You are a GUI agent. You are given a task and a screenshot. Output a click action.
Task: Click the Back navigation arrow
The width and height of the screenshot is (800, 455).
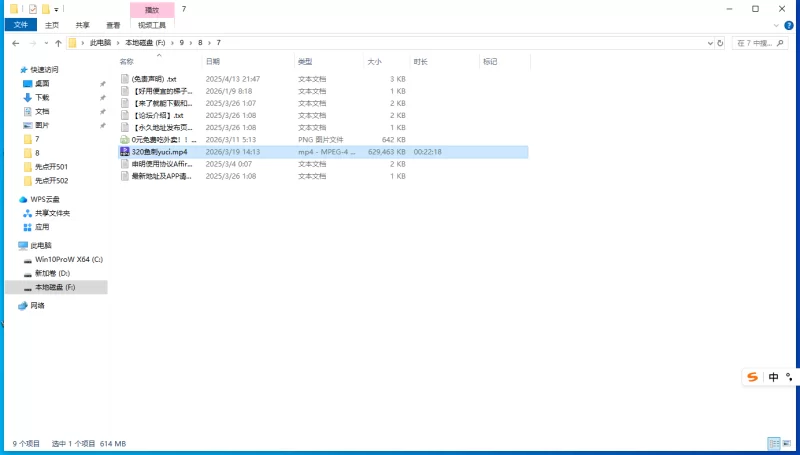tap(15, 43)
